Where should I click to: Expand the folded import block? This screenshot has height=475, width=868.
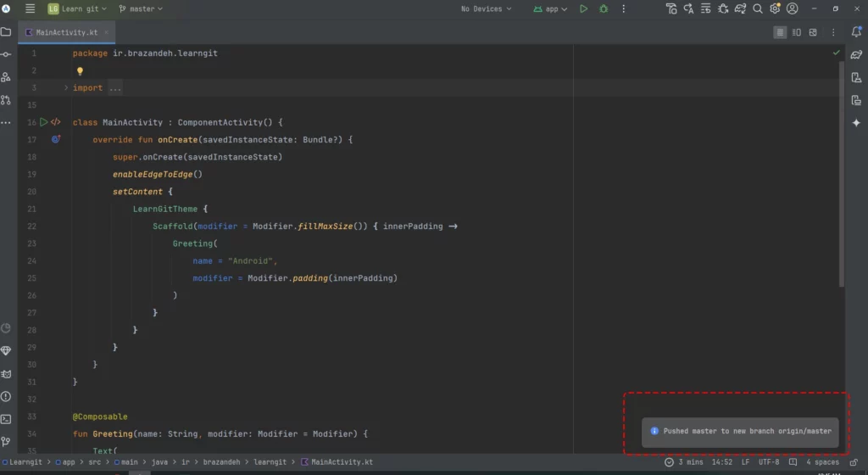coord(66,87)
